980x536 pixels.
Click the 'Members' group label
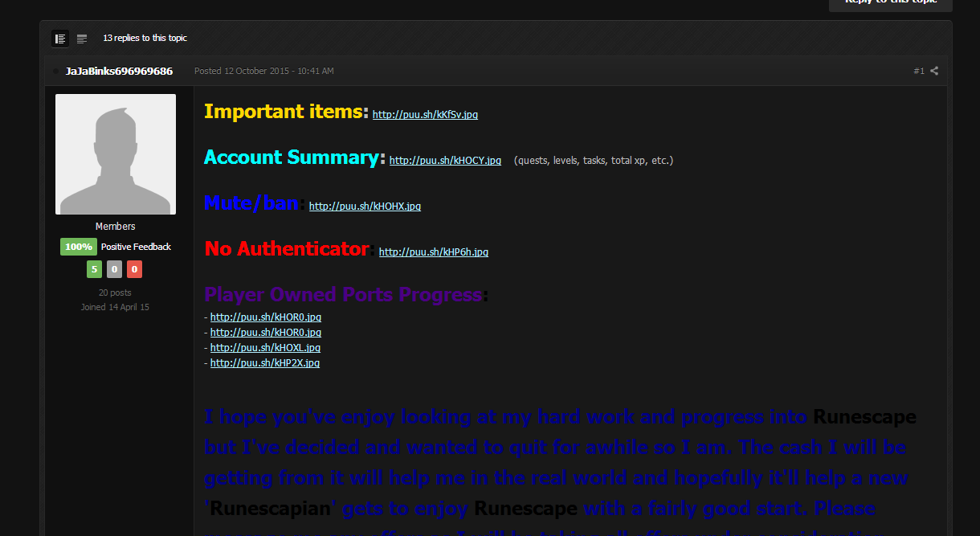click(116, 227)
